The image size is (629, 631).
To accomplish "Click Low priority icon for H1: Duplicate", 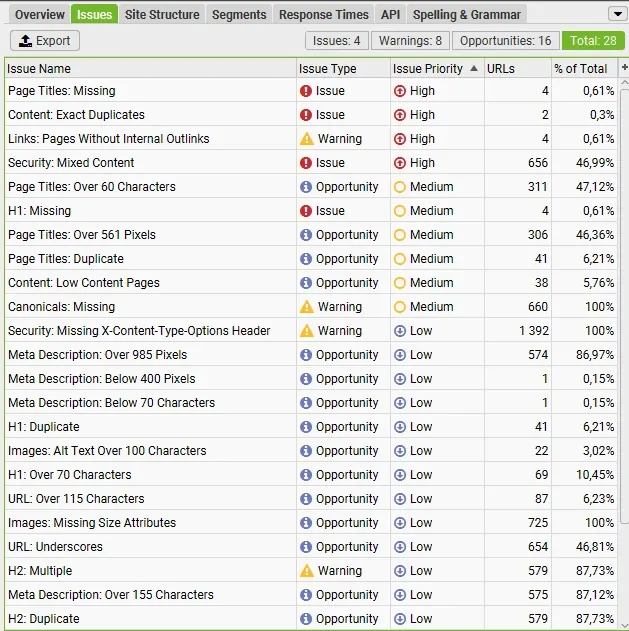I will click(x=400, y=427).
